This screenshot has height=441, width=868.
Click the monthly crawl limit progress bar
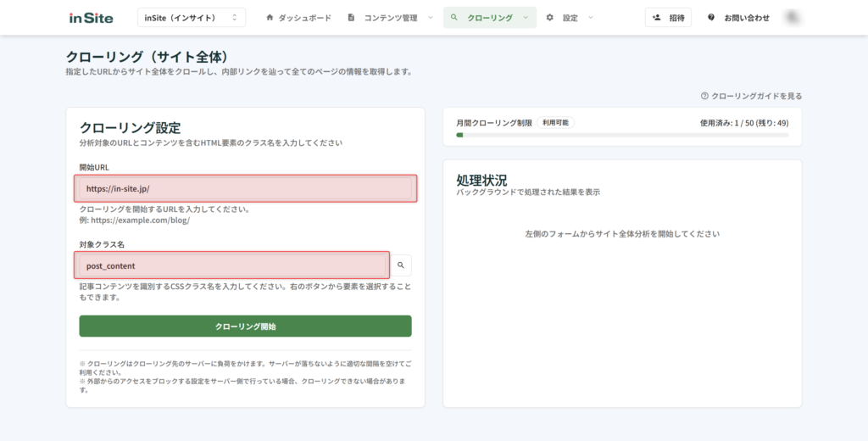click(622, 135)
